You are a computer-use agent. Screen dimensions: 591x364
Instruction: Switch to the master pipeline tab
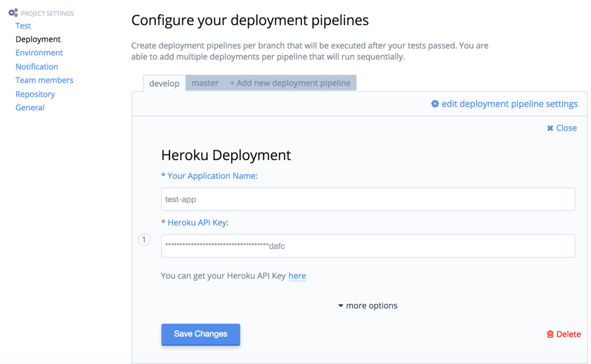pos(205,83)
